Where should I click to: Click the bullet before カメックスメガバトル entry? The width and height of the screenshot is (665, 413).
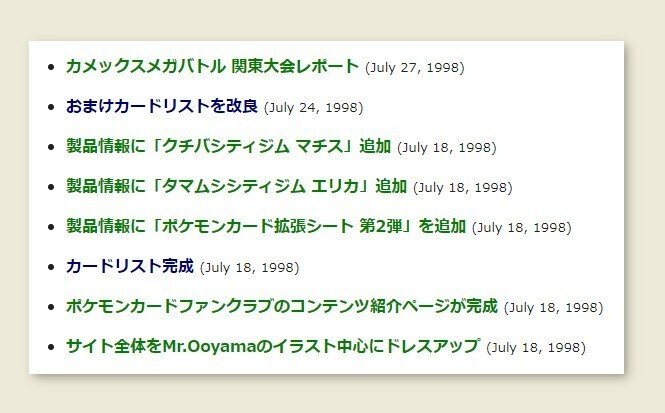click(51, 67)
